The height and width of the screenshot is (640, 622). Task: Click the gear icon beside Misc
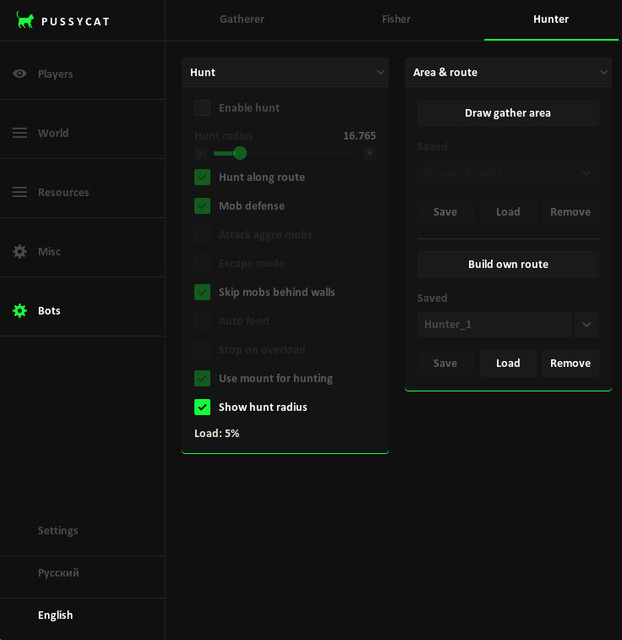click(20, 251)
